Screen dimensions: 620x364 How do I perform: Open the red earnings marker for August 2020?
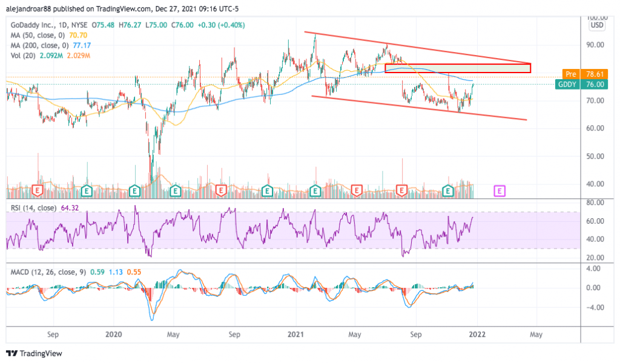tap(220, 190)
